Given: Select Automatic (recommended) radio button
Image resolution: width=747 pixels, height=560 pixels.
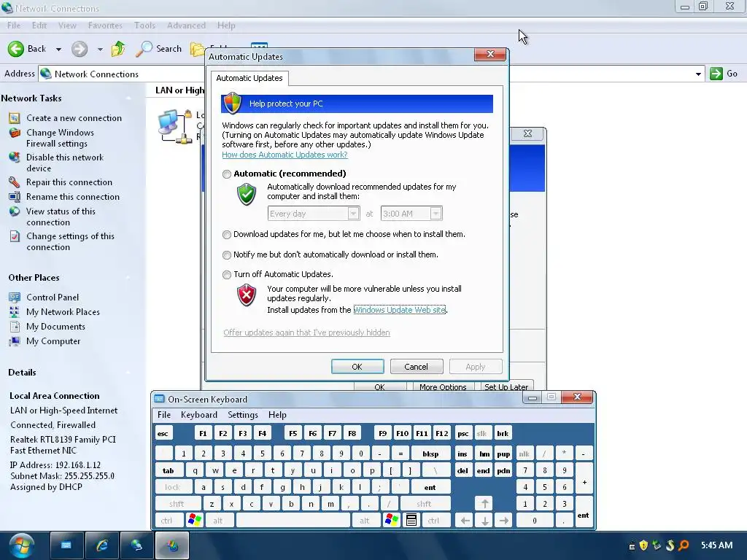Looking at the screenshot, I should pyautogui.click(x=227, y=174).
